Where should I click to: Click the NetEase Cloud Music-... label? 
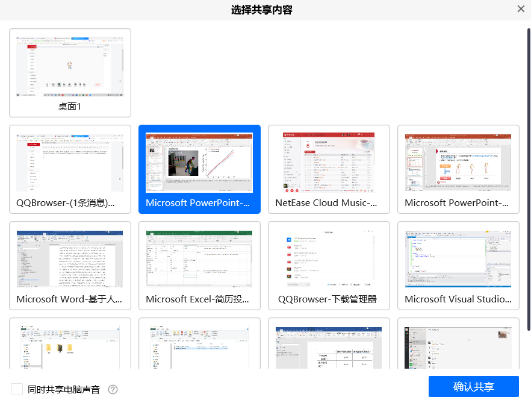(326, 203)
